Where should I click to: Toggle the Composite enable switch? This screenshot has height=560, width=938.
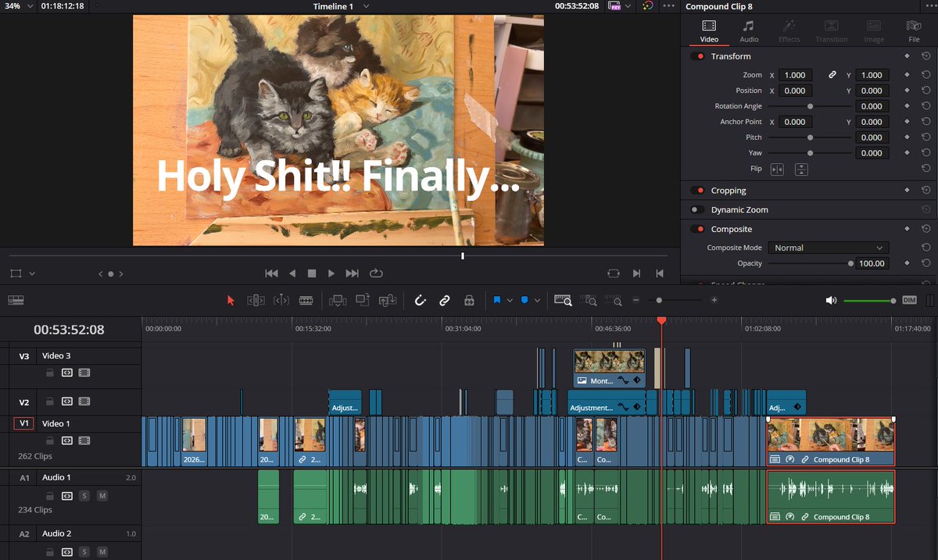(x=697, y=230)
